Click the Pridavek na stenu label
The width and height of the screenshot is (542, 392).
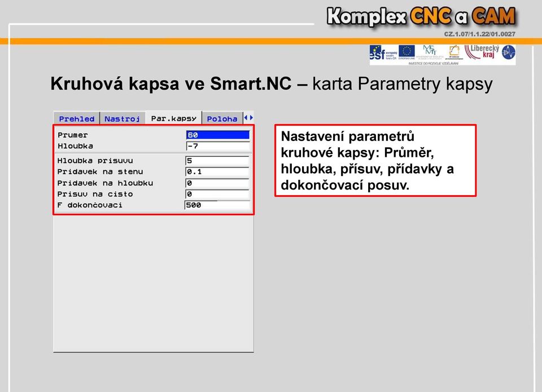100,171
